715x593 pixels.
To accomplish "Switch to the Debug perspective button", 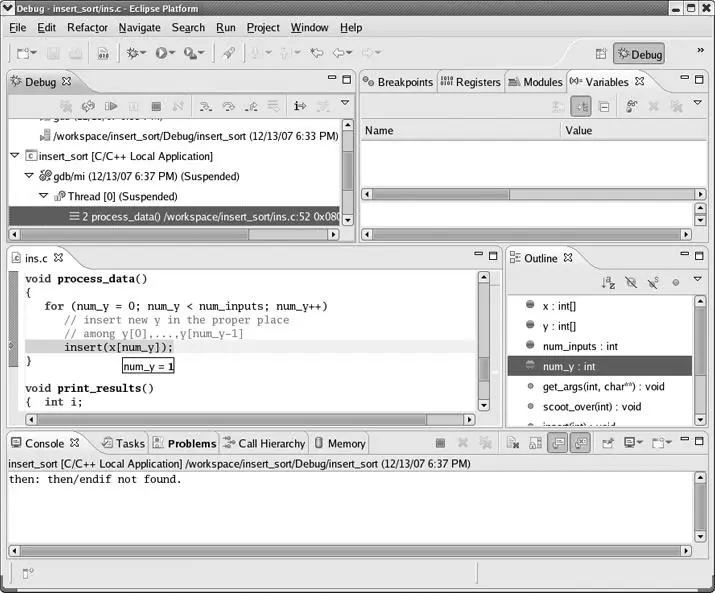I will [x=639, y=54].
